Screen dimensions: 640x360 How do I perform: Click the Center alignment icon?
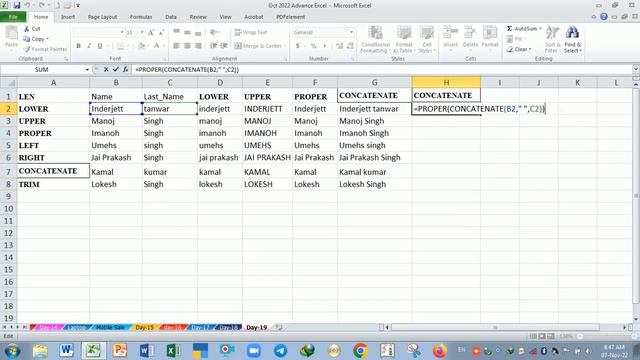187,46
